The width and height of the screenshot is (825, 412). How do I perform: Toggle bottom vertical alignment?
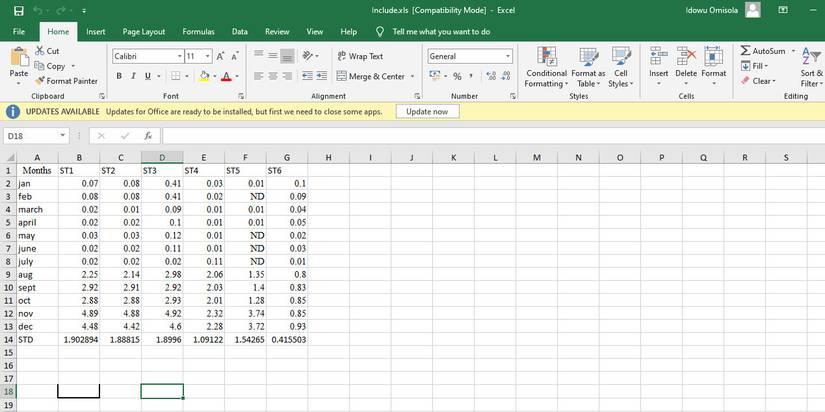(x=287, y=56)
